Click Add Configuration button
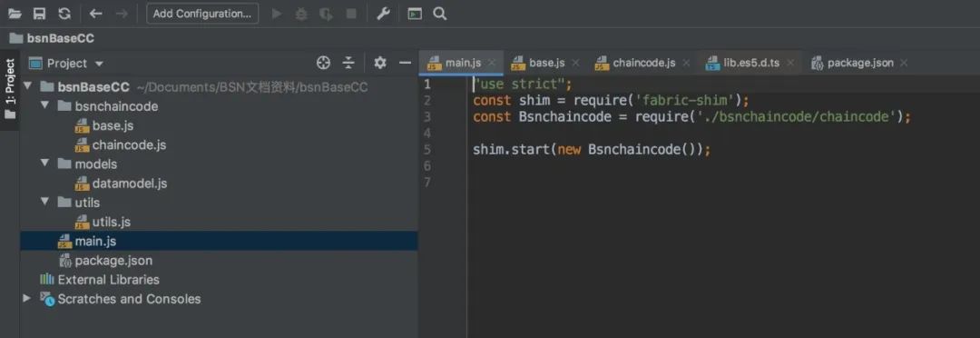 pyautogui.click(x=202, y=13)
